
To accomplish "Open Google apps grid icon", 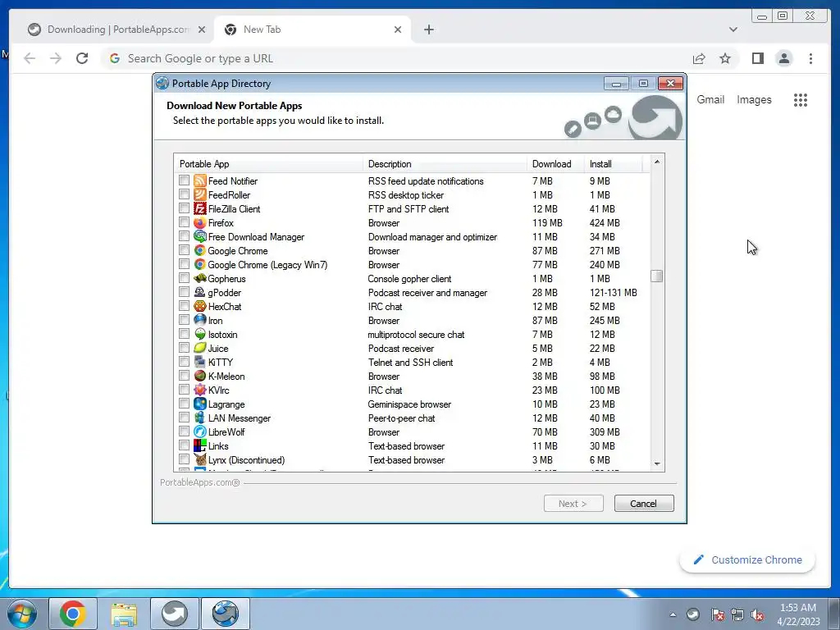I will pyautogui.click(x=801, y=99).
